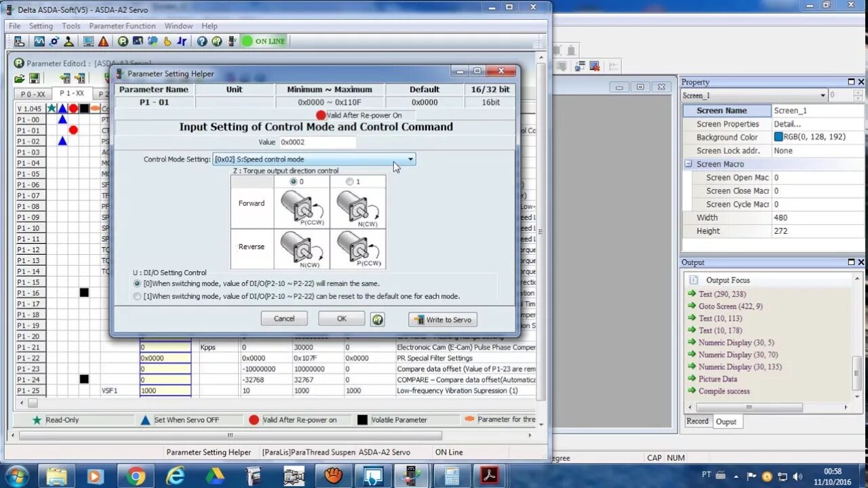This screenshot has width=868, height=488.
Task: Switch to the P0-XX parameter tab
Action: [33, 94]
